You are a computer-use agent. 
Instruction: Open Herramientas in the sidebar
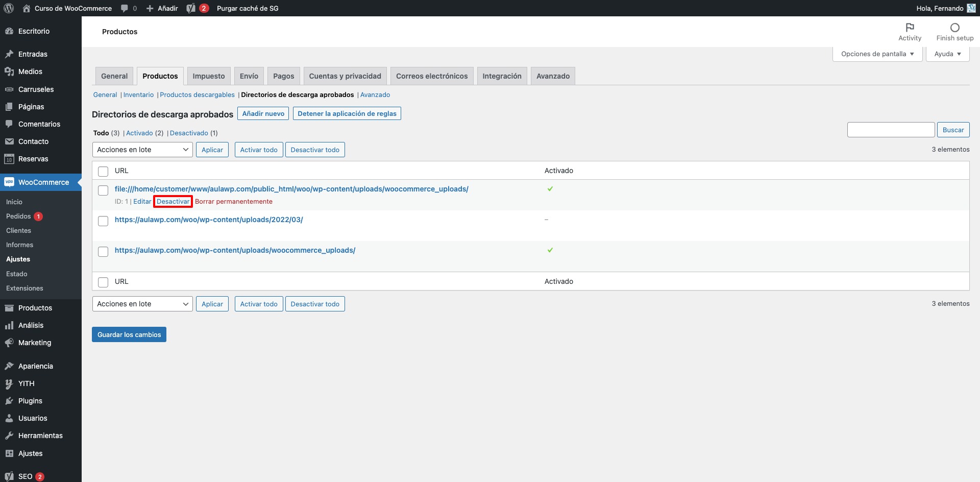(40, 436)
